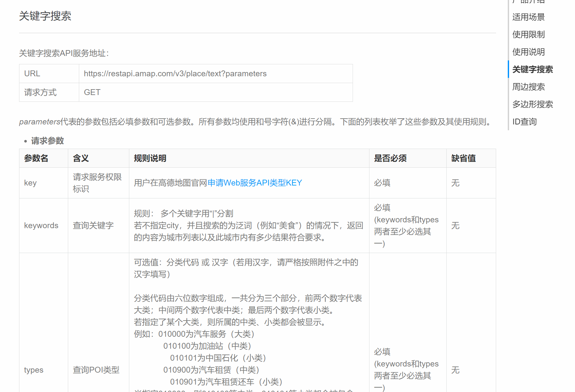Select the GET request method cell
This screenshot has width=575, height=392.
[216, 92]
